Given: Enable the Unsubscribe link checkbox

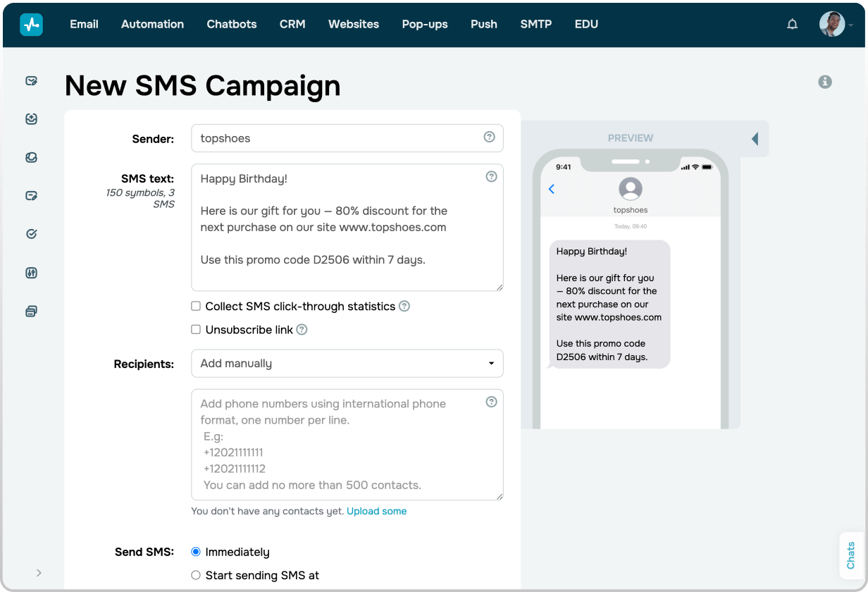Looking at the screenshot, I should [x=196, y=329].
